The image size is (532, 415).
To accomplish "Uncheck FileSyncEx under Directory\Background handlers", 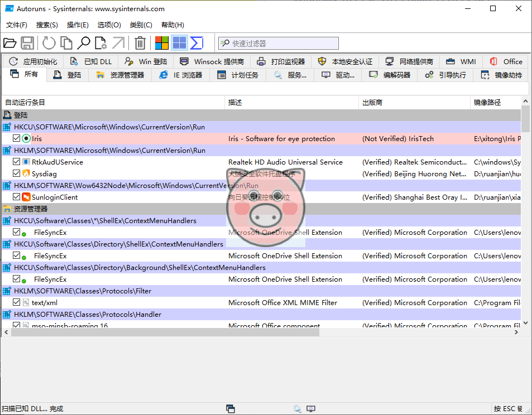I will [x=16, y=279].
